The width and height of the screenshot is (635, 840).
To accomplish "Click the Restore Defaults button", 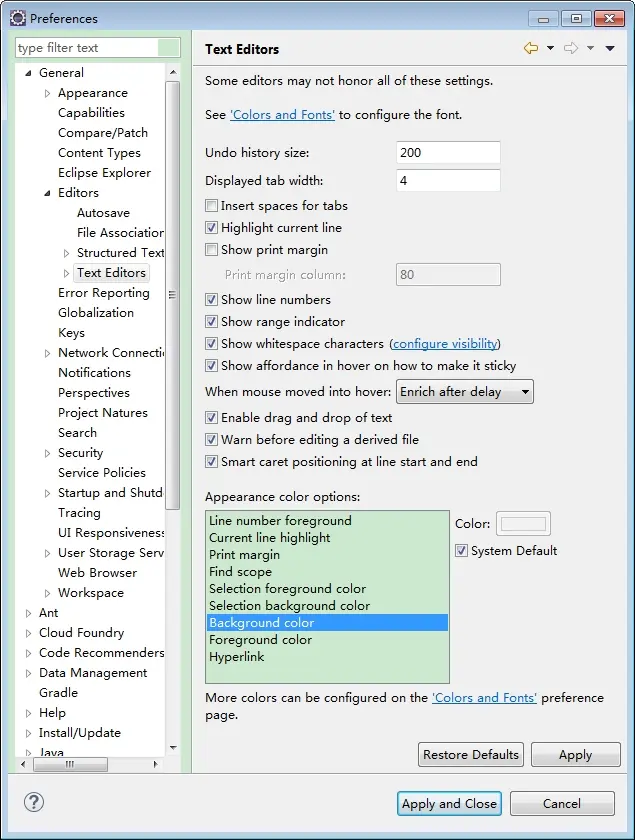I will pos(471,754).
